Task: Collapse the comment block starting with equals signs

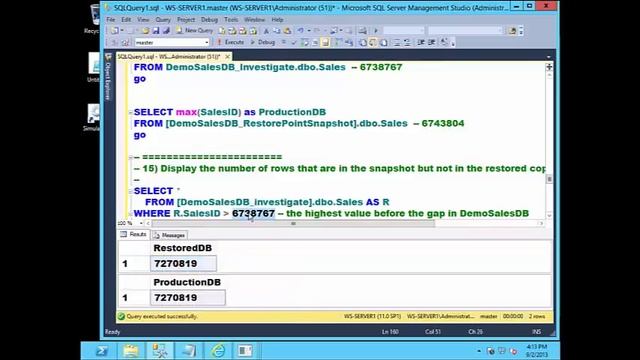Action: [x=131, y=157]
